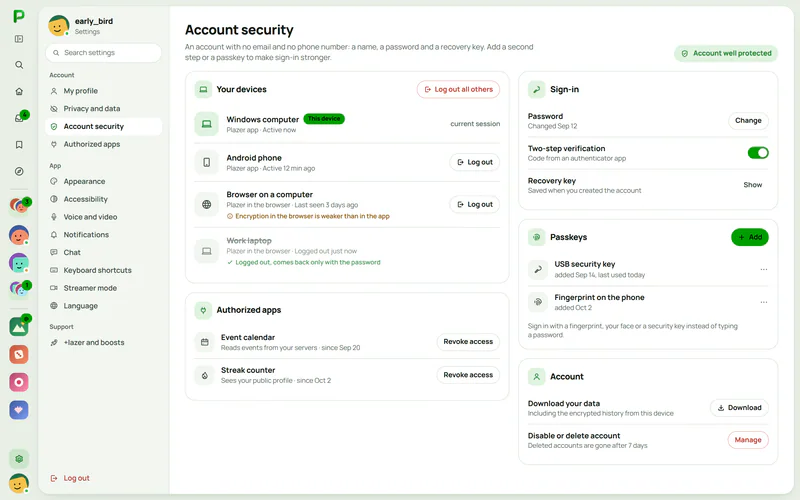Open the group chat avatar with badge 3
Viewport: 800px width, 500px height.
click(x=19, y=206)
